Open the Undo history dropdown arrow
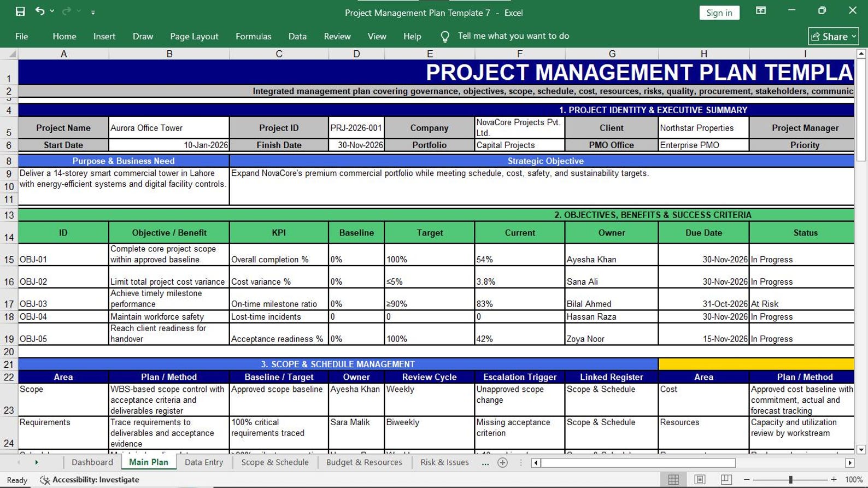 pos(52,11)
